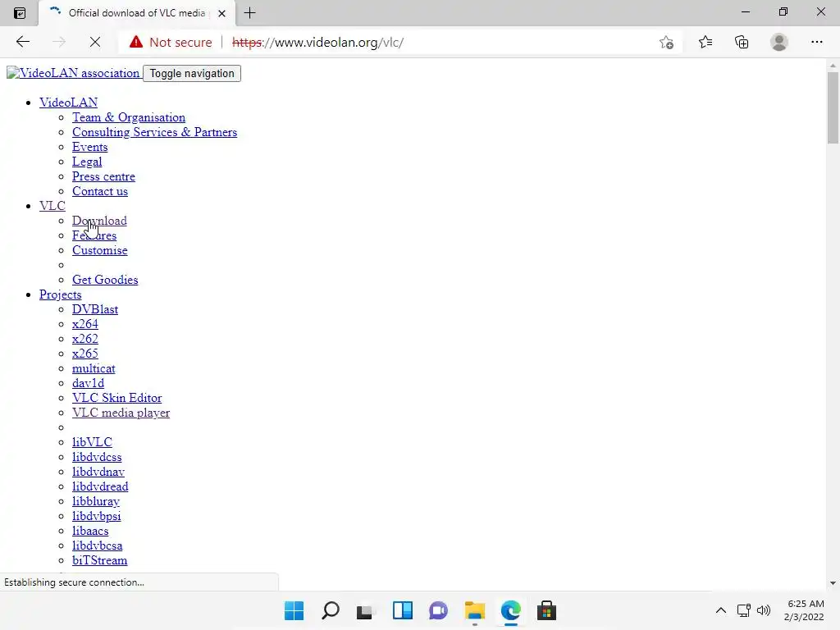Open Widgets from taskbar
Viewport: 840px width, 630px height.
point(402,610)
